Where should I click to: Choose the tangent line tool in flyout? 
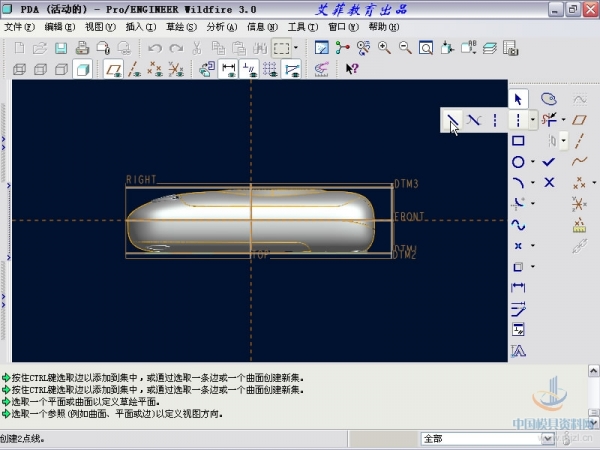[474, 120]
